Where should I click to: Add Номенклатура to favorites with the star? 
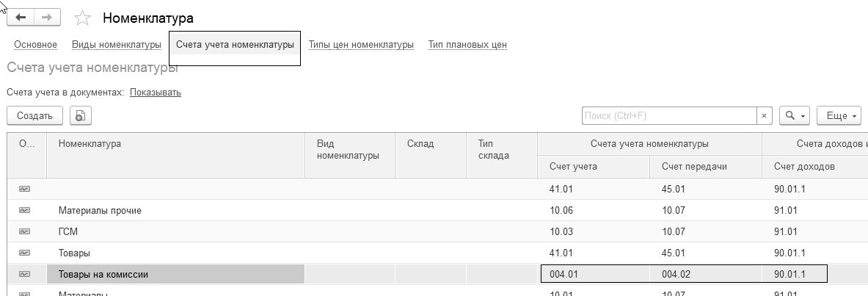83,18
